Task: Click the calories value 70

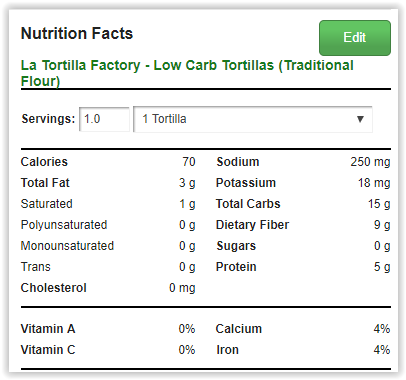Action: point(189,162)
